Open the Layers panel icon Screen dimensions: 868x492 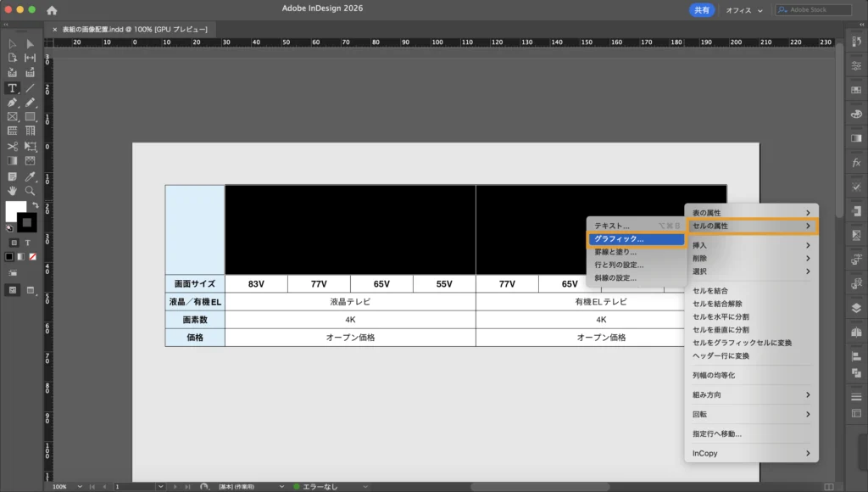(855, 308)
